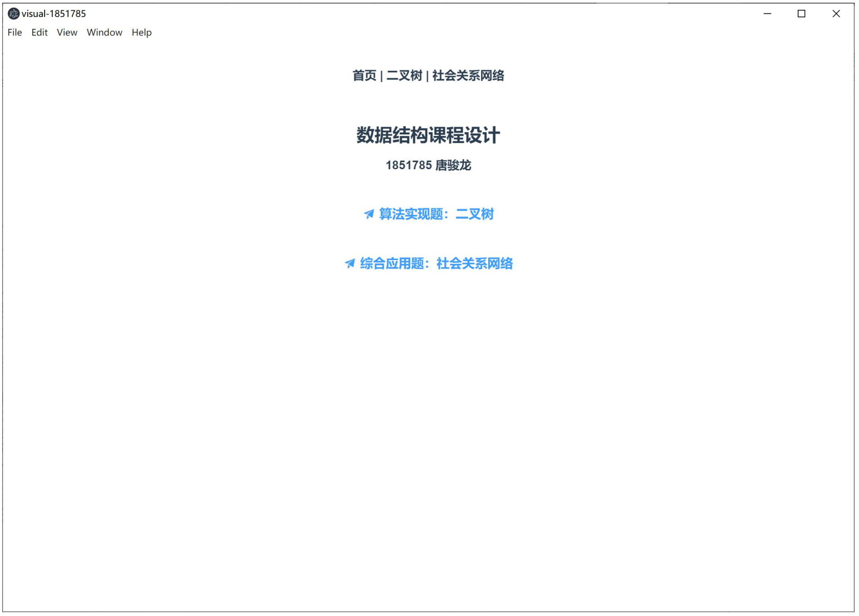The width and height of the screenshot is (859, 616).
Task: Open the View menu
Action: (x=67, y=33)
